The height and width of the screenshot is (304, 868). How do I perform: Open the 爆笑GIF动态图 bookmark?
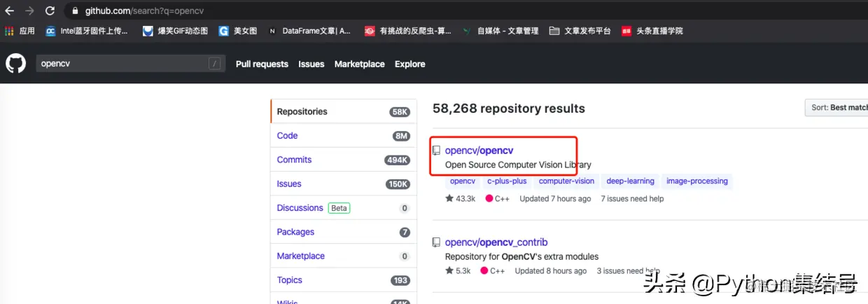[176, 31]
